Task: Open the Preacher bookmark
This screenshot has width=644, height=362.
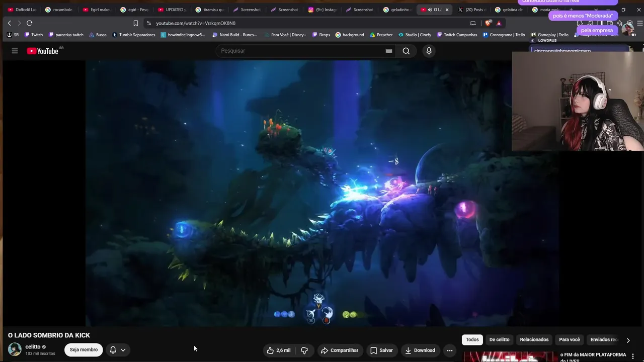Action: point(381,35)
